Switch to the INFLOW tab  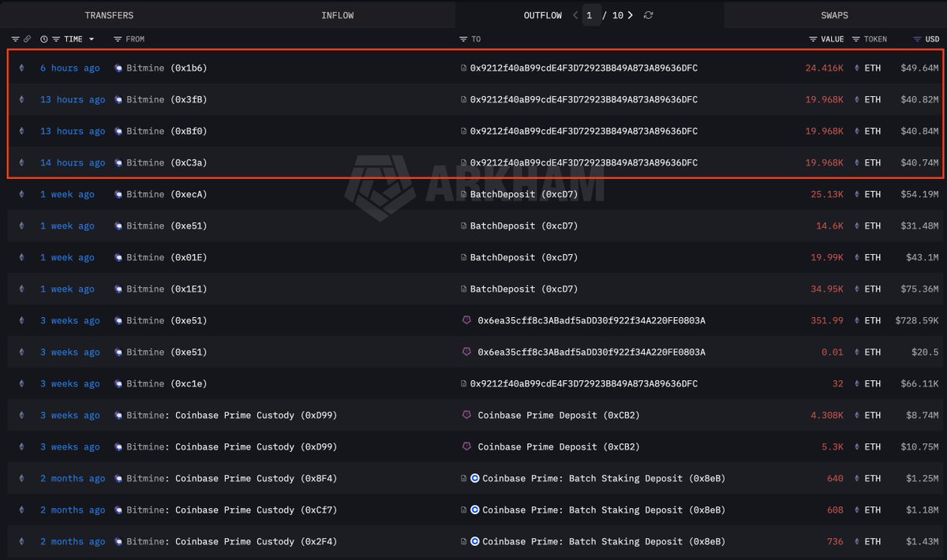tap(337, 15)
